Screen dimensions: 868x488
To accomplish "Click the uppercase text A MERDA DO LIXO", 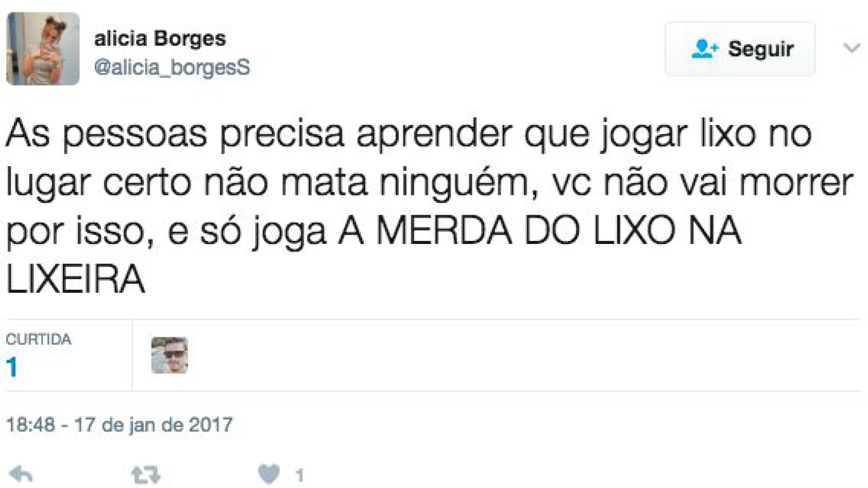I will 506,230.
